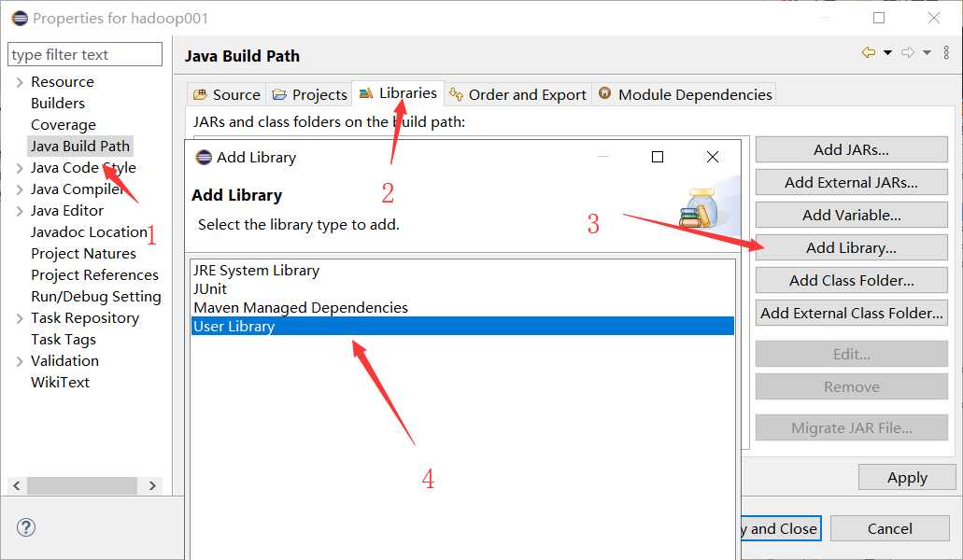Click the Add External JARs... button
Viewport: 963px width, 560px height.
[851, 182]
